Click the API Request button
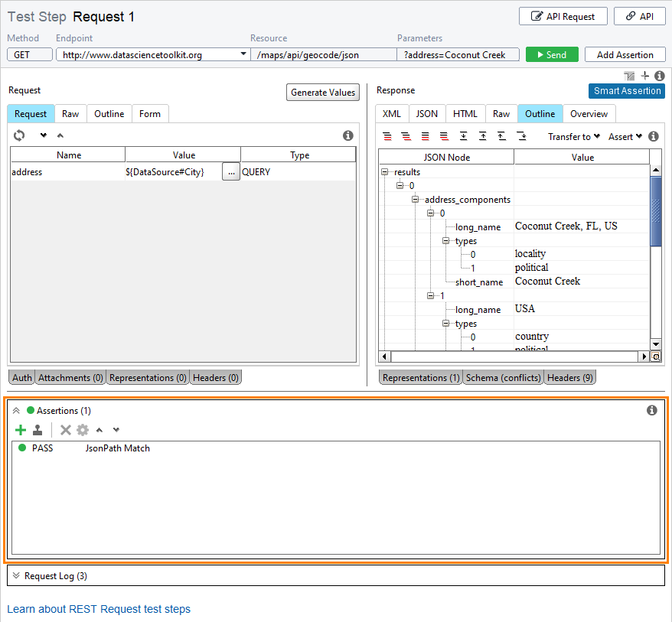672x622 pixels. pyautogui.click(x=563, y=16)
